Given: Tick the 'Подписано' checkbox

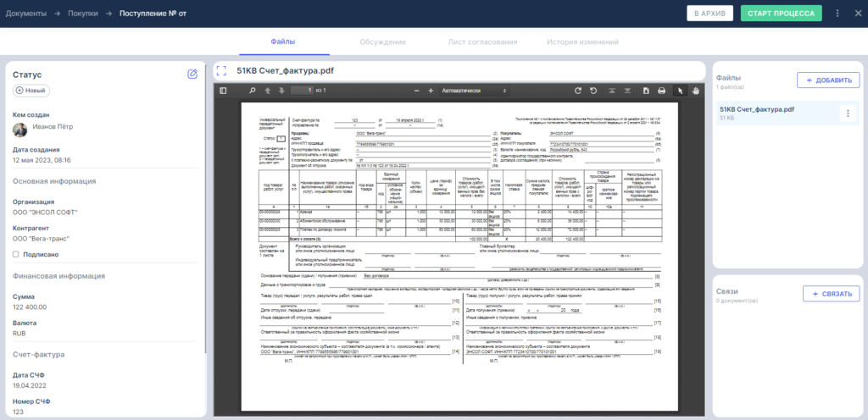Looking at the screenshot, I should (16, 254).
